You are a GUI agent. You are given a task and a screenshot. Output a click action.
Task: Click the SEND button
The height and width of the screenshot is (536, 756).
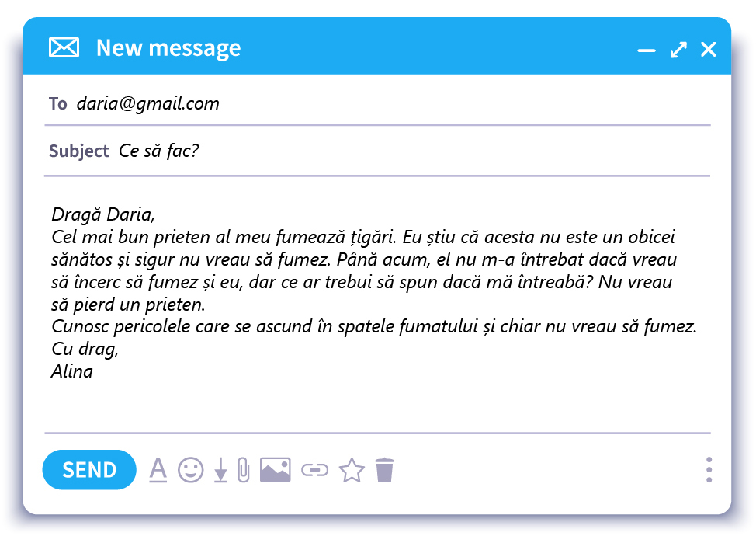[x=89, y=469]
